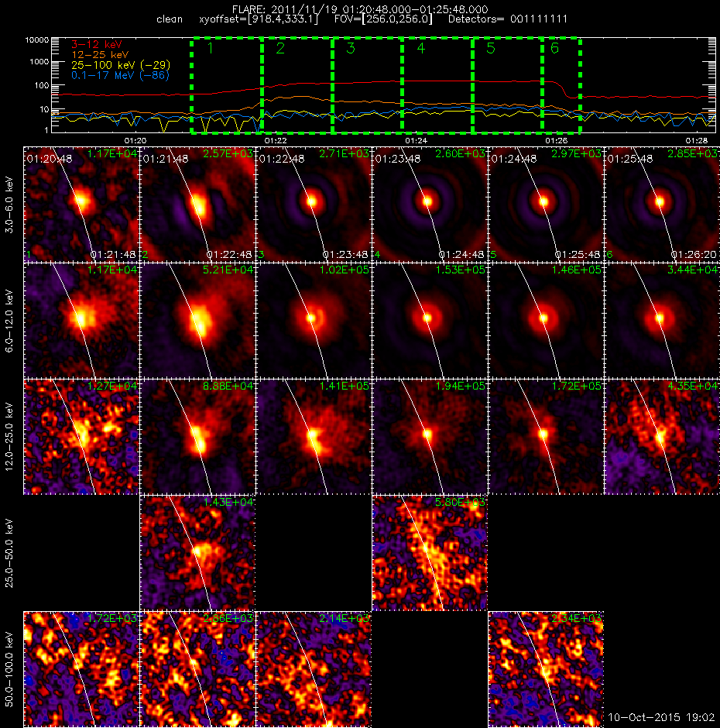Choose the 50.0-100.0 keV image with peak 2.86E+03

(x=197, y=669)
